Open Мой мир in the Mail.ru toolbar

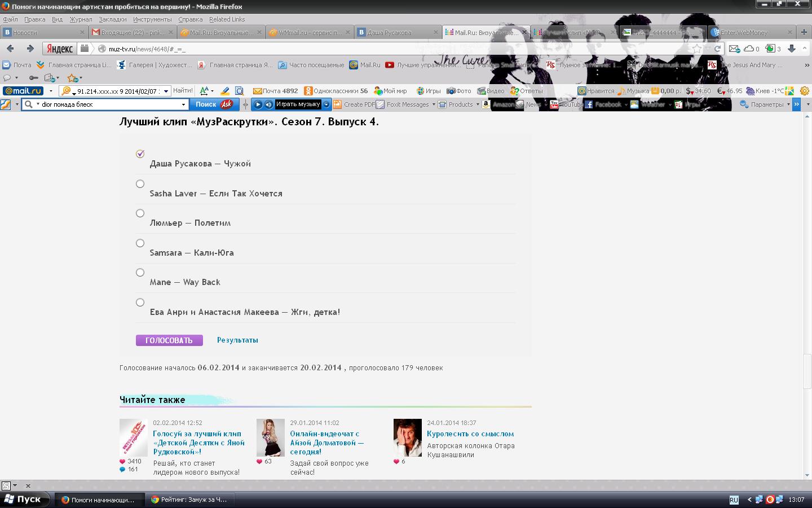pyautogui.click(x=390, y=90)
